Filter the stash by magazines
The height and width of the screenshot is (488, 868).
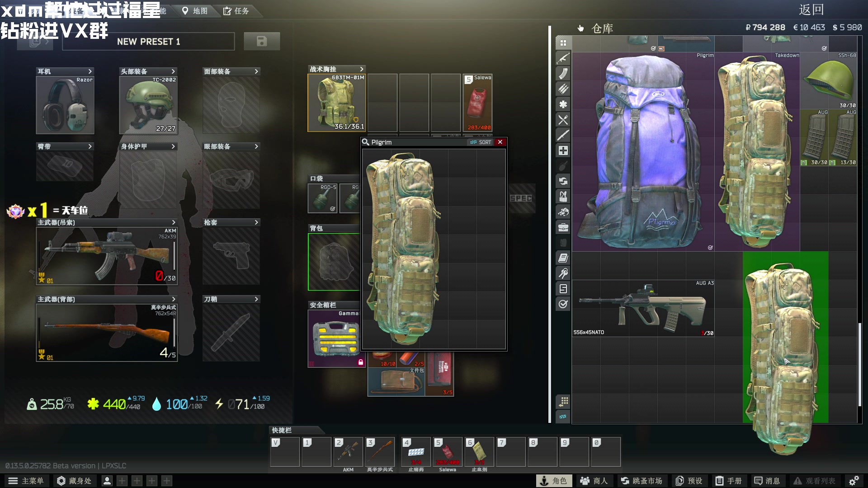point(563,74)
